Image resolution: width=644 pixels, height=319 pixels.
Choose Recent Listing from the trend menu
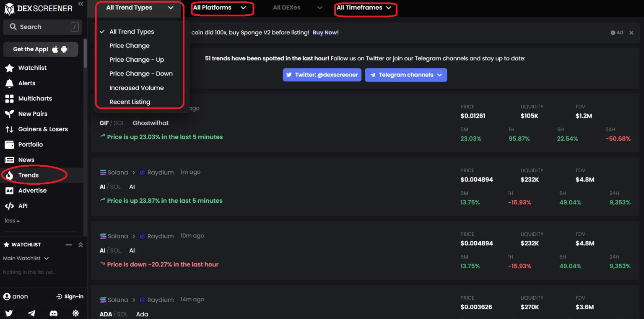[130, 102]
